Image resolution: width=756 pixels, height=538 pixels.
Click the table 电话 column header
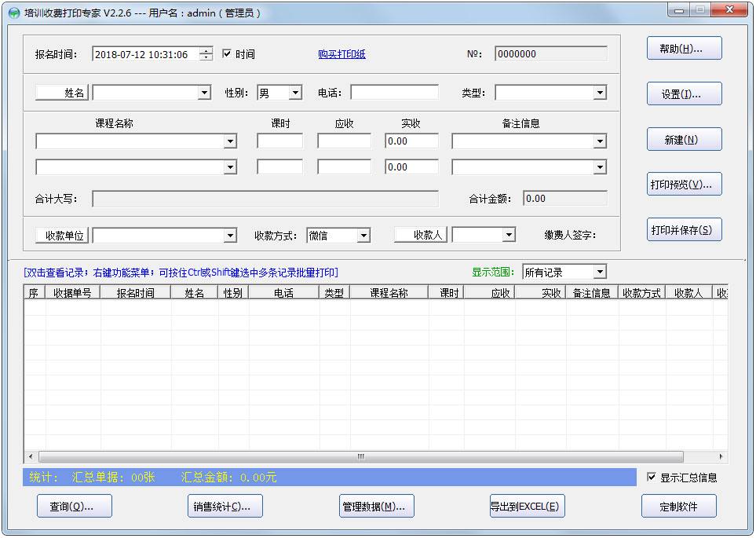(284, 292)
